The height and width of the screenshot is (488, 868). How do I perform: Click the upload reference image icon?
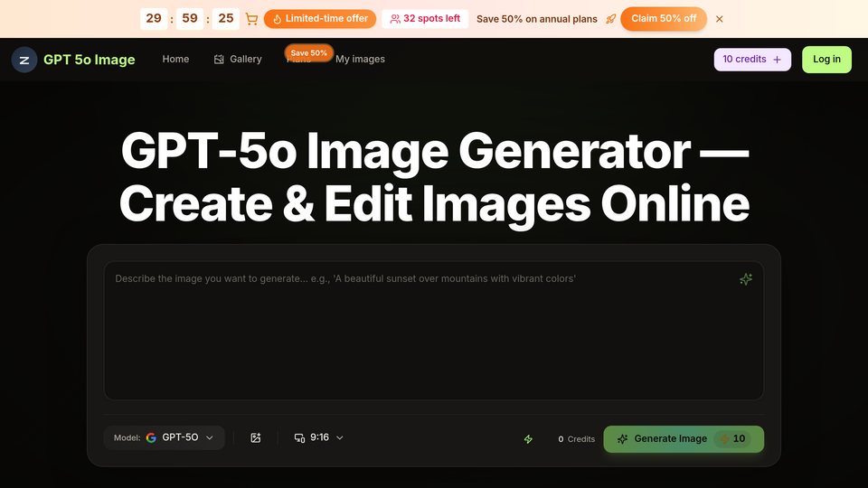255,437
